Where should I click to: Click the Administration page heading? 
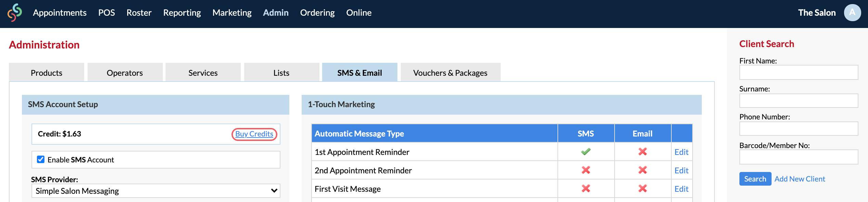[x=44, y=45]
